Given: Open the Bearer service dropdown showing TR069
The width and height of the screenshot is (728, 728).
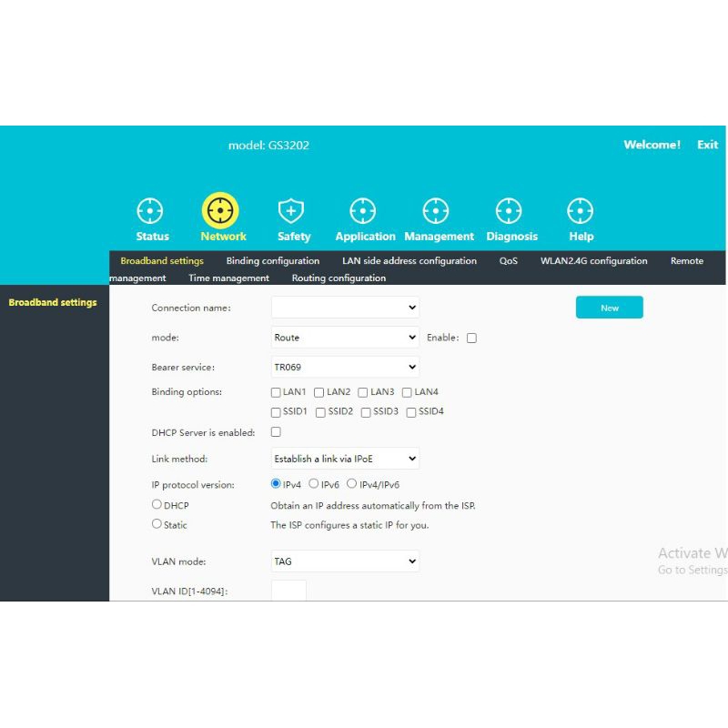Looking at the screenshot, I should click(345, 368).
